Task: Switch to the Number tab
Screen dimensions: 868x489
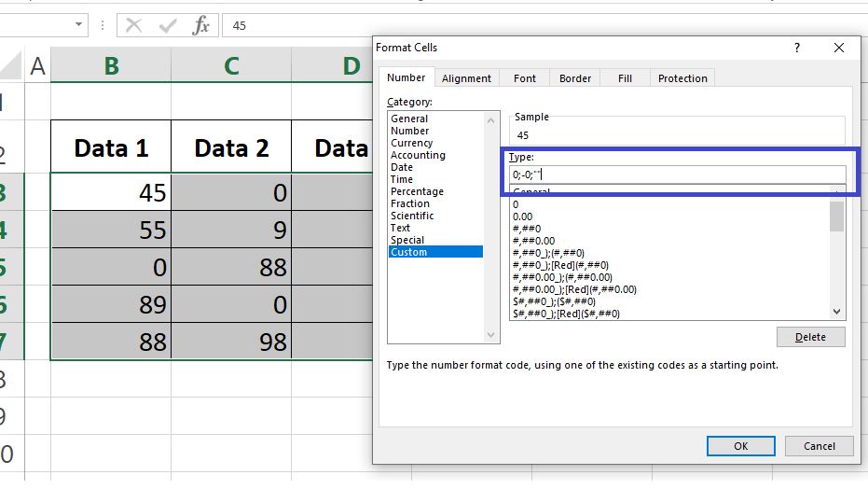Action: click(x=406, y=77)
